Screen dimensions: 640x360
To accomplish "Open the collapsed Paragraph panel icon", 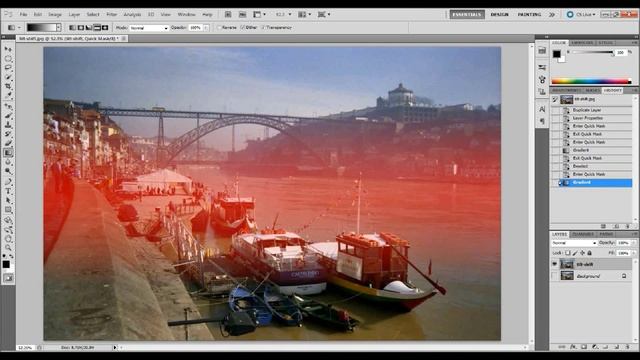I will pos(542,121).
